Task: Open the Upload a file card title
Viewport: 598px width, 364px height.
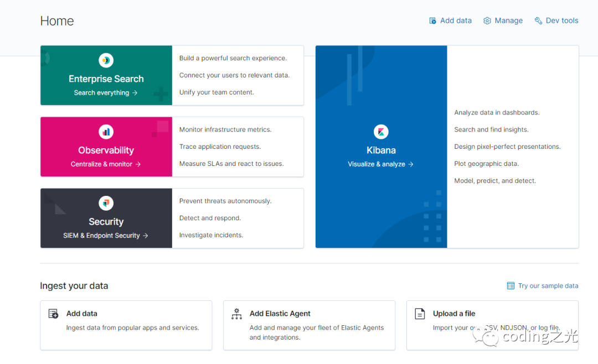Action: [x=454, y=314]
